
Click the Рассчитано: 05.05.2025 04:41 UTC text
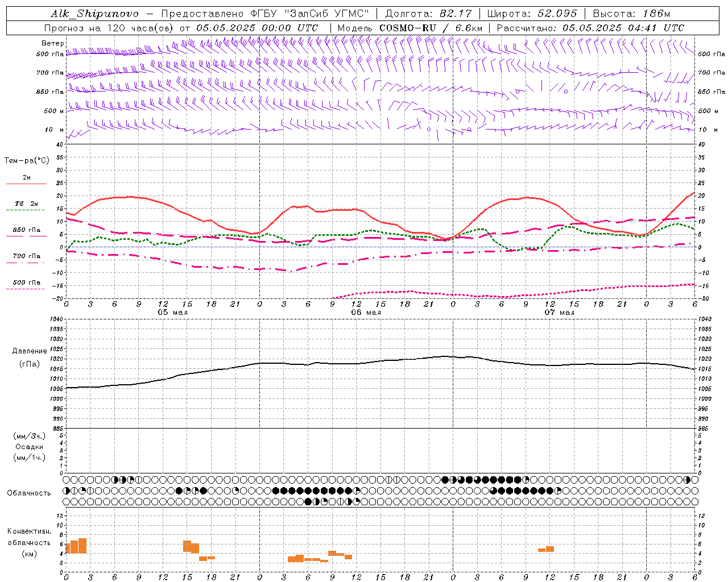coord(590,28)
